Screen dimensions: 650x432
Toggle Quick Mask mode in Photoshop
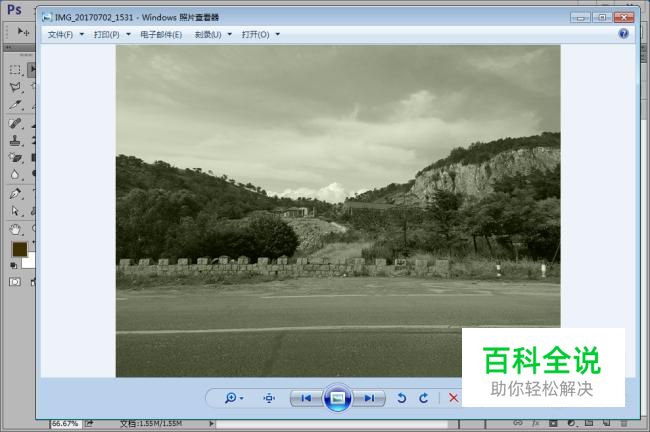[x=15, y=282]
